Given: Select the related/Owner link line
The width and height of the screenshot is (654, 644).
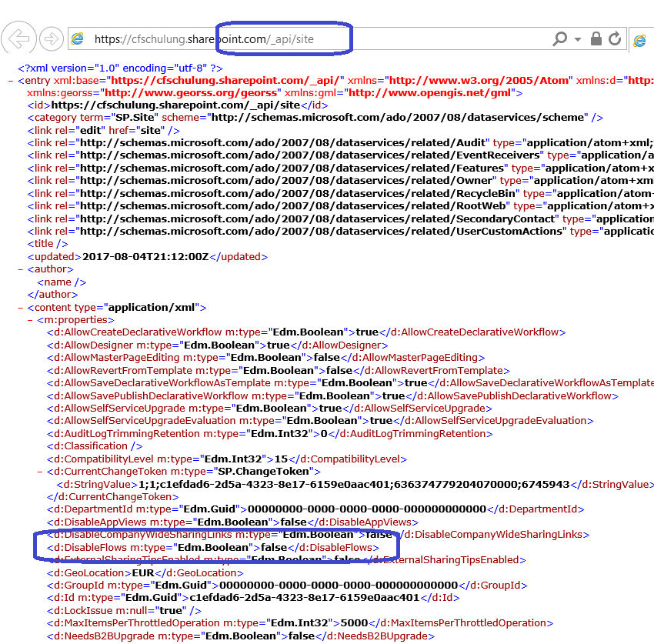Looking at the screenshot, I should [340, 181].
